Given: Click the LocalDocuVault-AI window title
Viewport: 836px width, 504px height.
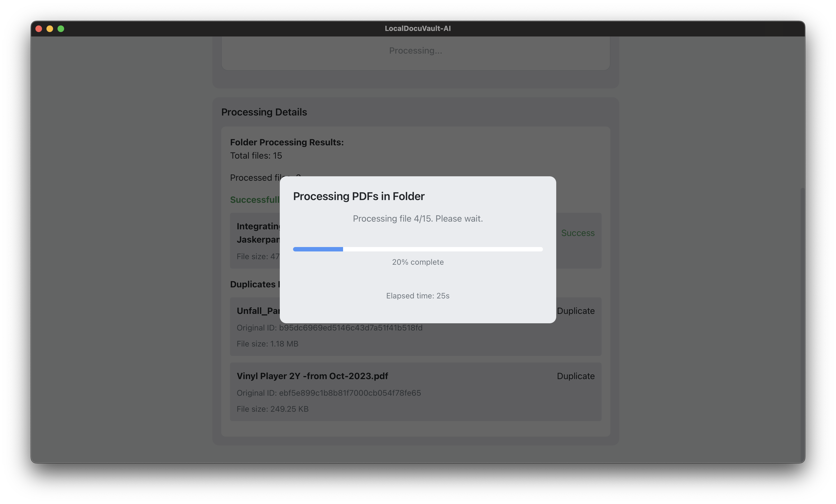Looking at the screenshot, I should (x=418, y=28).
